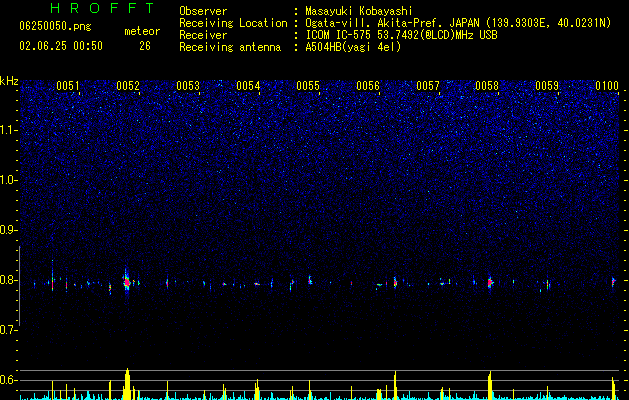Click the meteor label
The height and width of the screenshot is (400, 629).
[142, 31]
